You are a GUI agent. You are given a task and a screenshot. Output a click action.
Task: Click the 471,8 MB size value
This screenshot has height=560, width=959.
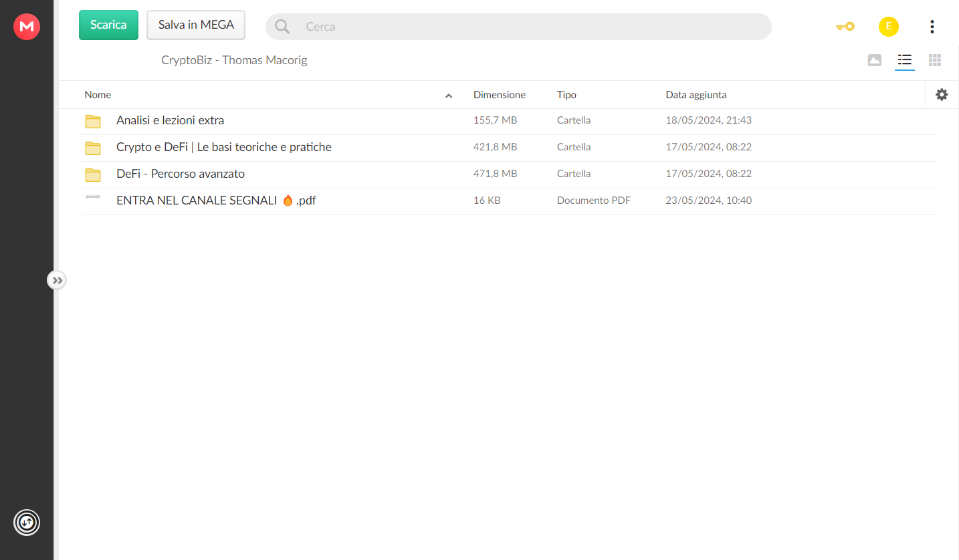pos(496,174)
